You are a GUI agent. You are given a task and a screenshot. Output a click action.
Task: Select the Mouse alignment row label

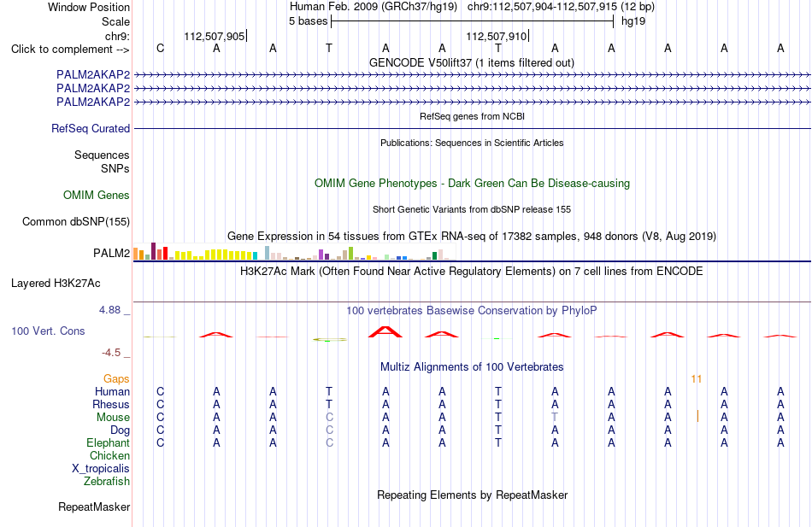pyautogui.click(x=114, y=418)
